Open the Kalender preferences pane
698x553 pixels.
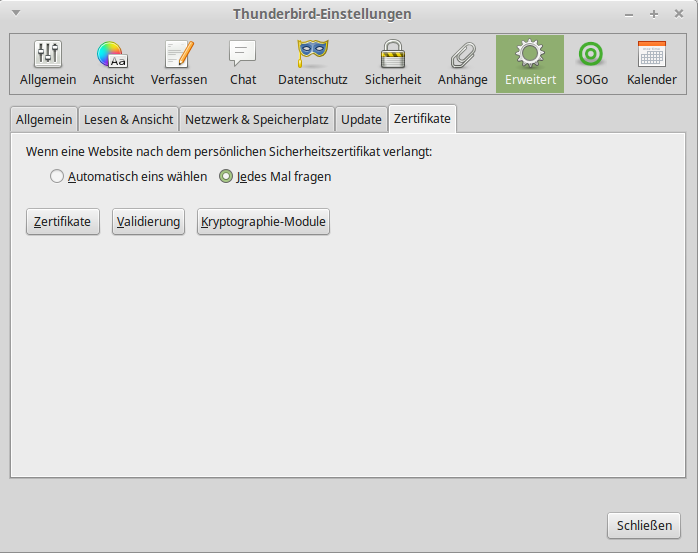pyautogui.click(x=652, y=64)
